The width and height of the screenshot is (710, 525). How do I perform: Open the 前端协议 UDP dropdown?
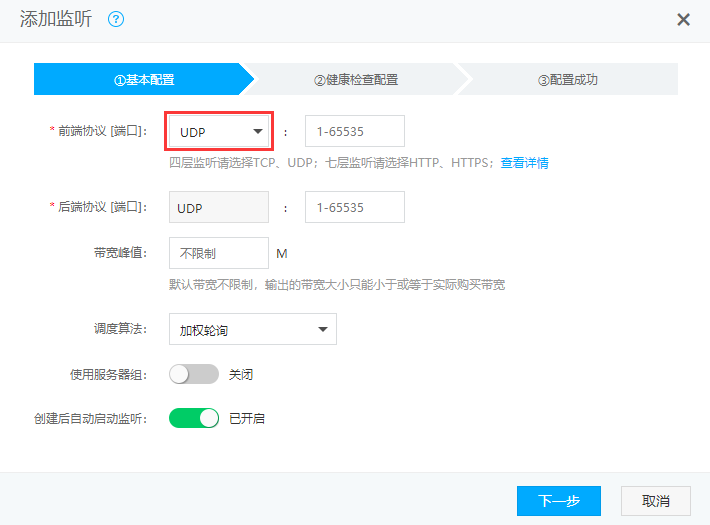220,131
